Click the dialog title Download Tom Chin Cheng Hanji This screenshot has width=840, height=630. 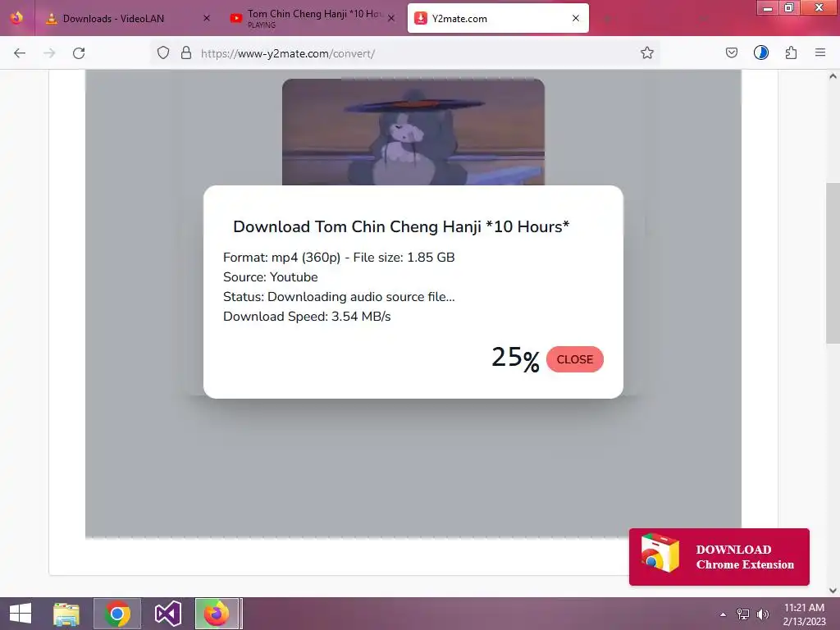click(401, 226)
